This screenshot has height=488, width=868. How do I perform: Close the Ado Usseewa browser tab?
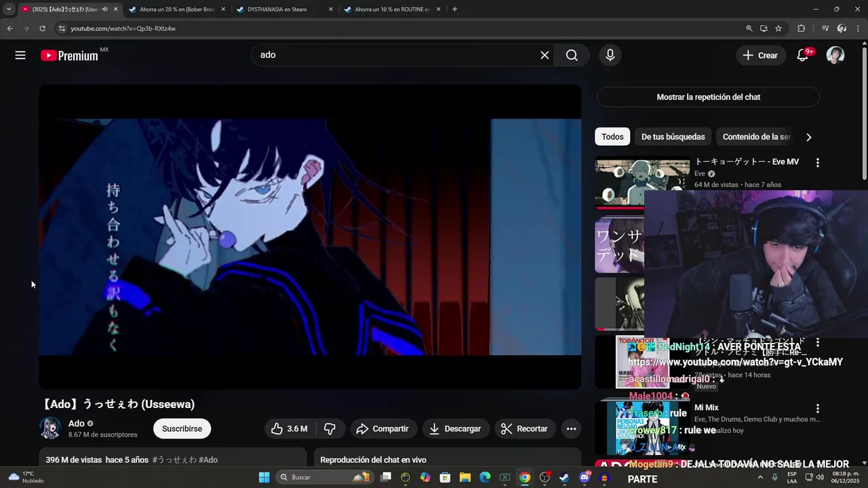coord(115,9)
